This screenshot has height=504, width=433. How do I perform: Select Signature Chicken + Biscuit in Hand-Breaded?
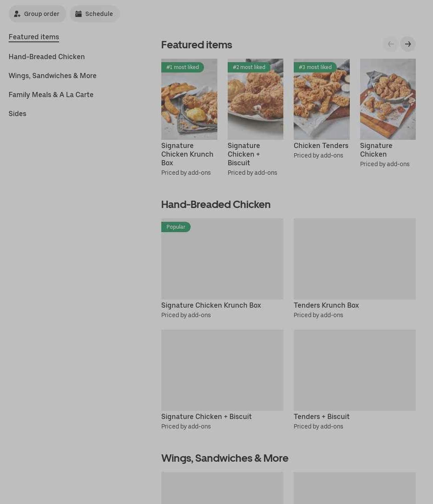point(222,380)
